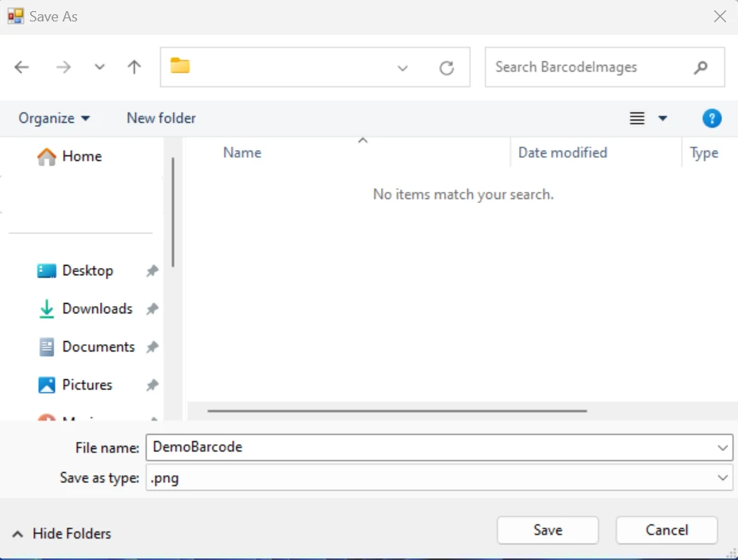Expand the Save as type dropdown

tap(722, 478)
